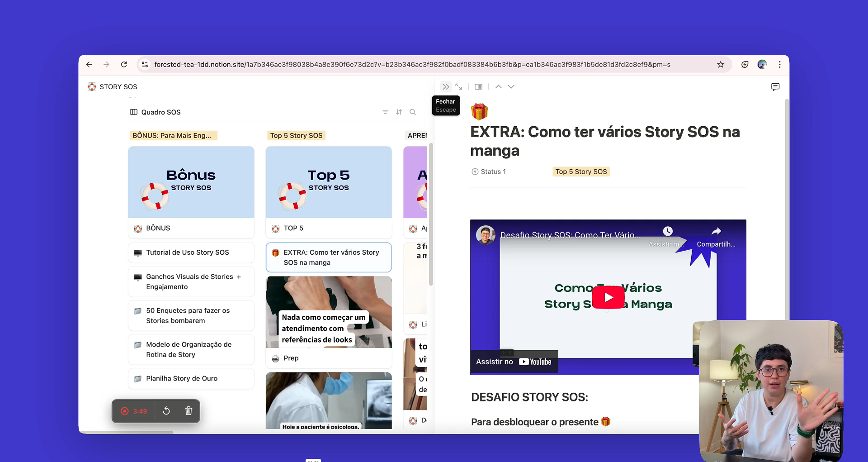
Task: Open Modelo de Organização de Rotina card
Action: pos(191,349)
